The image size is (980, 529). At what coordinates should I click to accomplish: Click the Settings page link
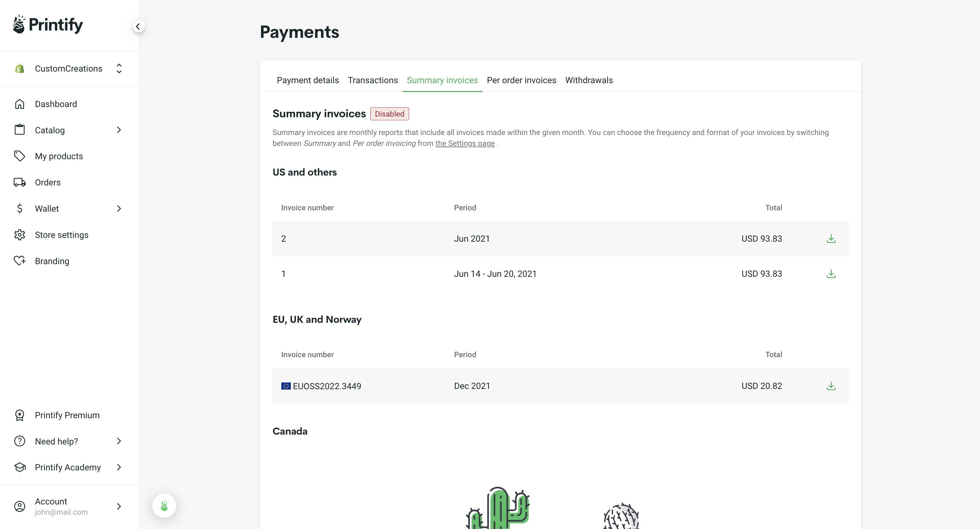[x=464, y=143]
